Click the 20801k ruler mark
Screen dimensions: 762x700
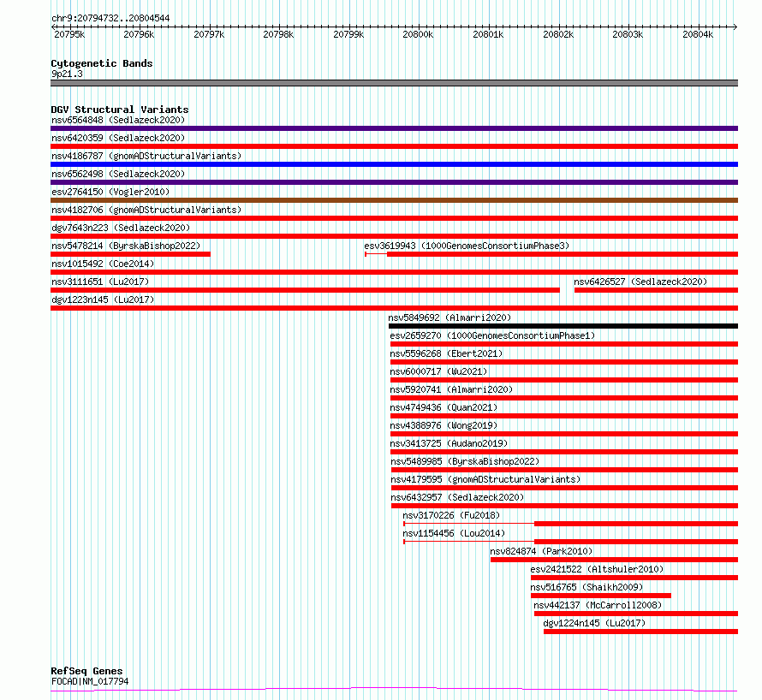(488, 34)
